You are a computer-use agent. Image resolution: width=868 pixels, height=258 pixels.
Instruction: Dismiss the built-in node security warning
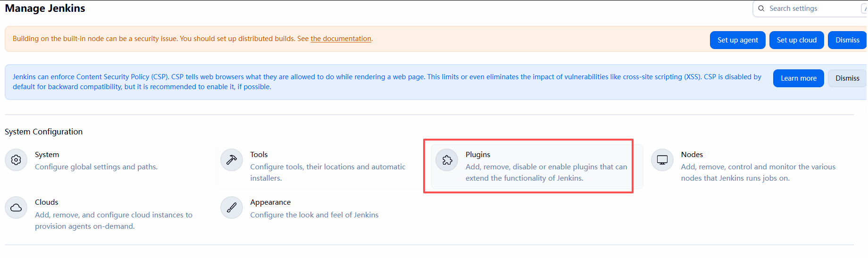pyautogui.click(x=847, y=40)
